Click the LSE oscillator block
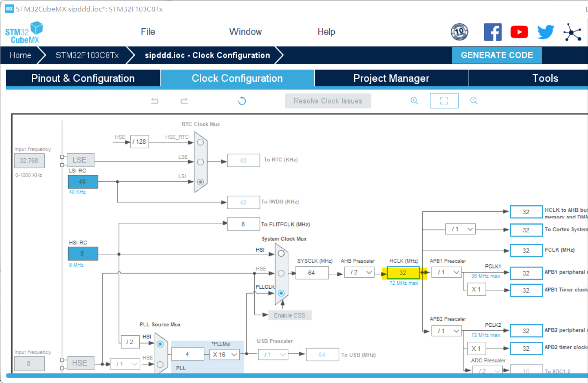588x383 pixels. tap(80, 160)
